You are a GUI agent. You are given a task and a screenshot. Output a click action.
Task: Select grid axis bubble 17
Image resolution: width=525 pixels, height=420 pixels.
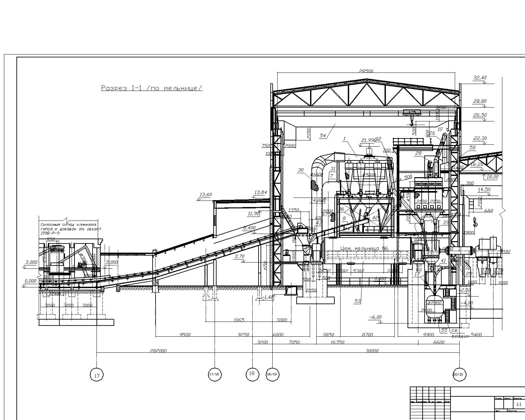[x=96, y=374]
